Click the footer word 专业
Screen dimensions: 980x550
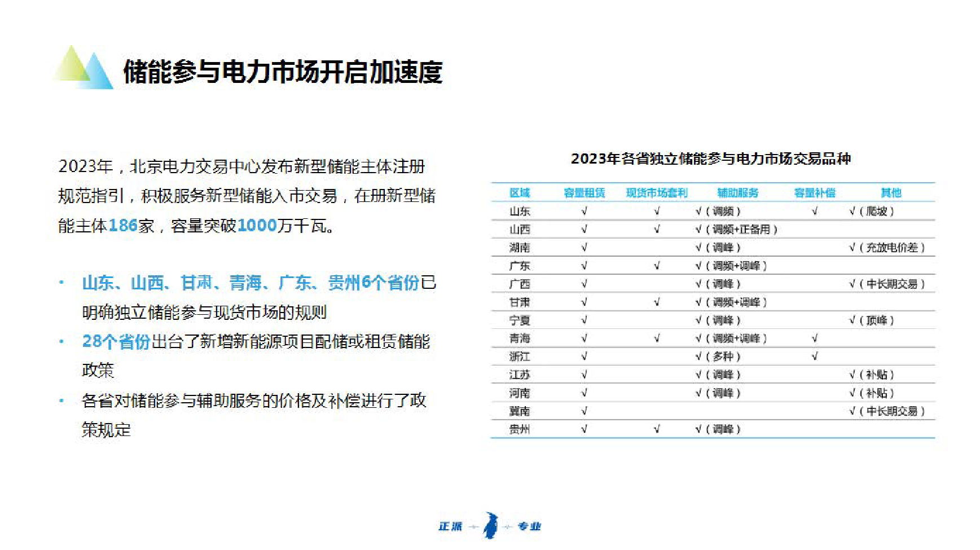529,526
